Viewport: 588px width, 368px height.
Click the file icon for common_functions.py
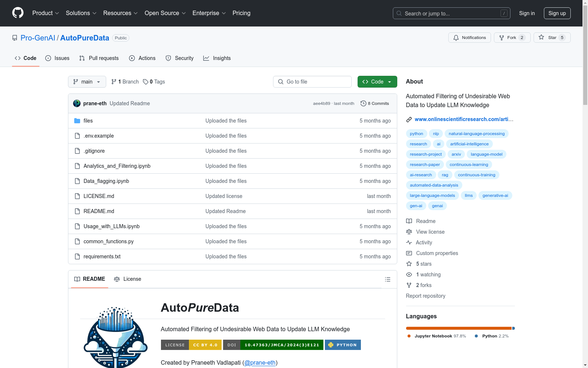77,241
